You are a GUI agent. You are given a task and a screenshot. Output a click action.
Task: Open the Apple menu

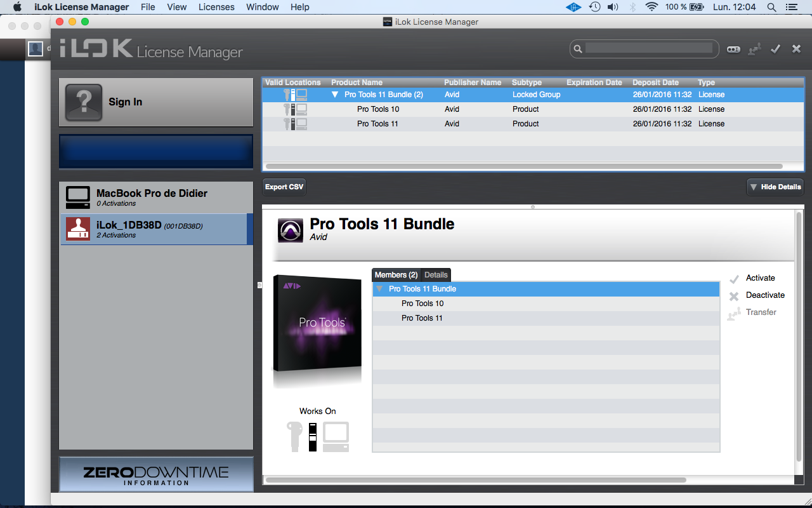[x=17, y=7]
